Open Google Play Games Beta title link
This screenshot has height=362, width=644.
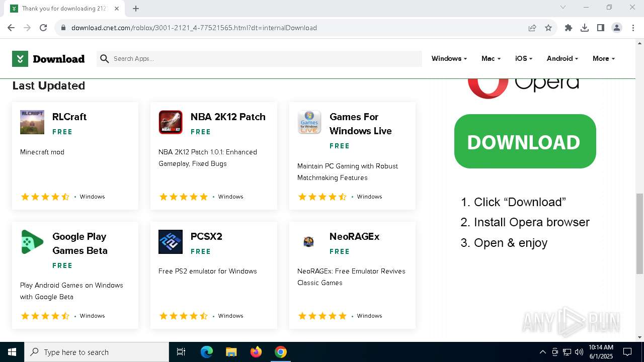coord(80,243)
